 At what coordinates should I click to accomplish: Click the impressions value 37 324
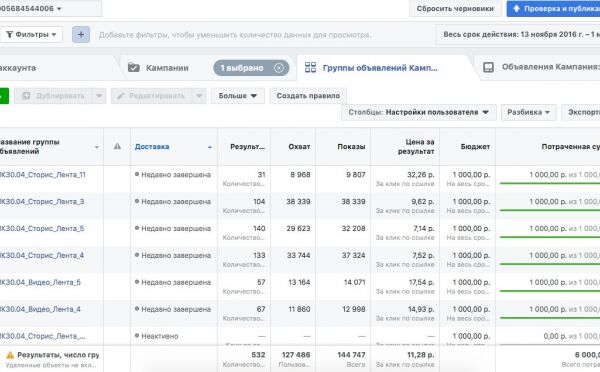coord(354,255)
